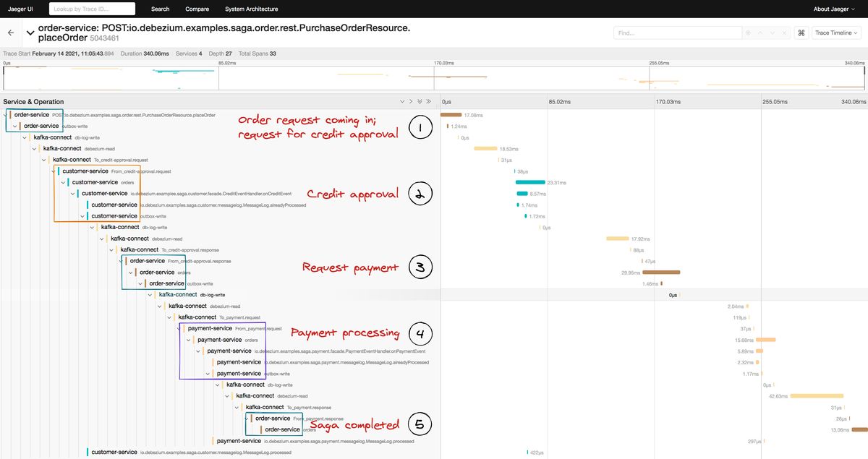Click the locate search results icon
Image resolution: width=868 pixels, height=459 pixels.
(749, 33)
